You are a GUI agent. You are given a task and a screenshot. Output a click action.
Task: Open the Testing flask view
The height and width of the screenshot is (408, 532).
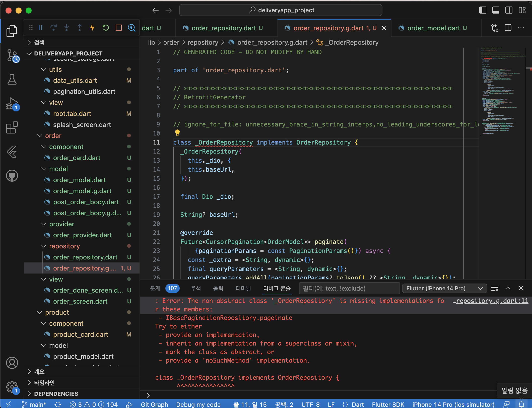pos(12,79)
